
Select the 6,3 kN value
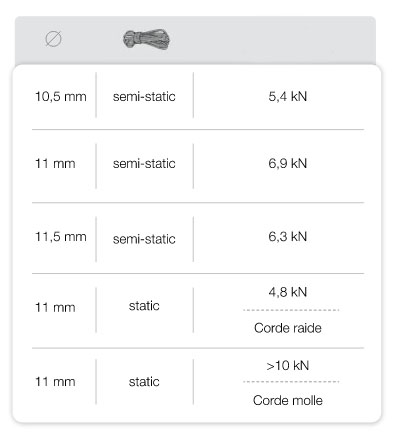[x=288, y=237]
